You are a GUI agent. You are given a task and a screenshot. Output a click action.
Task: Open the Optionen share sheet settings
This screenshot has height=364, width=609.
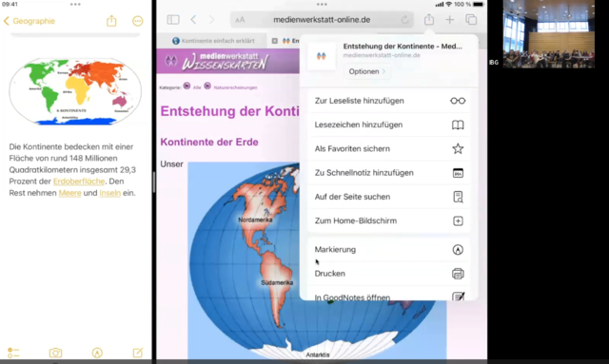pyautogui.click(x=366, y=71)
